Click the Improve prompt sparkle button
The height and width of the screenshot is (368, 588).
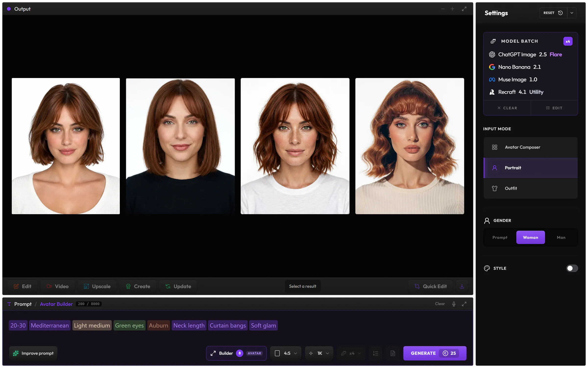(x=33, y=353)
